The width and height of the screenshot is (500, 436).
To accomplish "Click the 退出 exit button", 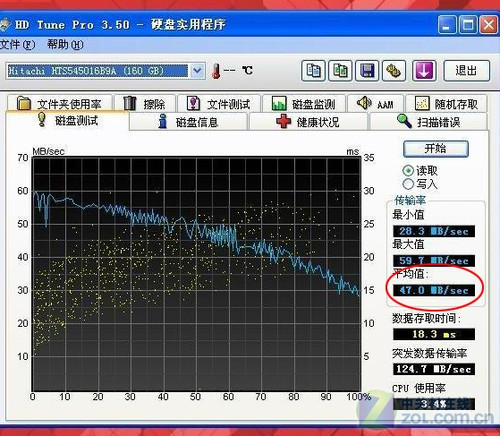I will 466,71.
